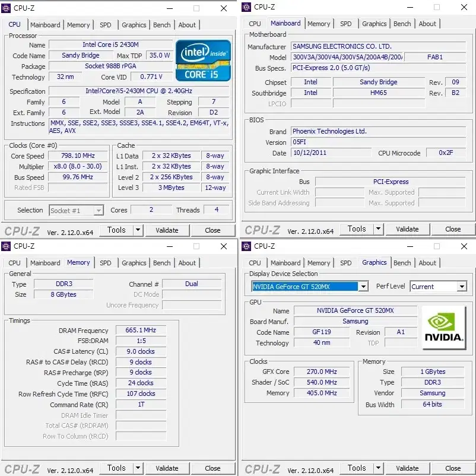Open Memory tab in Graphics window
The image size is (476, 476).
[x=319, y=263]
